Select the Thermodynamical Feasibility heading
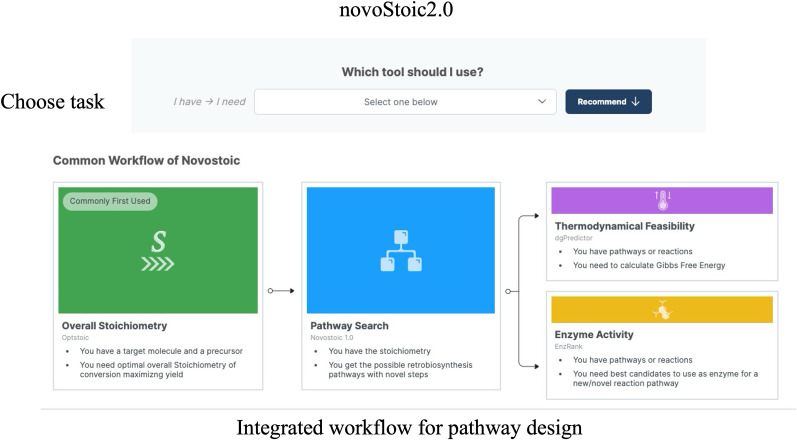The height and width of the screenshot is (440, 797). 625,226
